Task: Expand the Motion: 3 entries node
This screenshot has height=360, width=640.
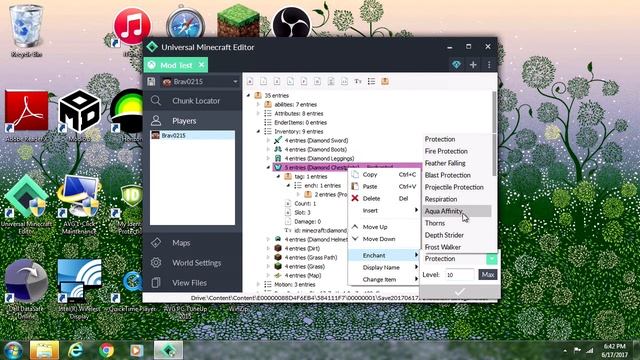Action: 258,284
